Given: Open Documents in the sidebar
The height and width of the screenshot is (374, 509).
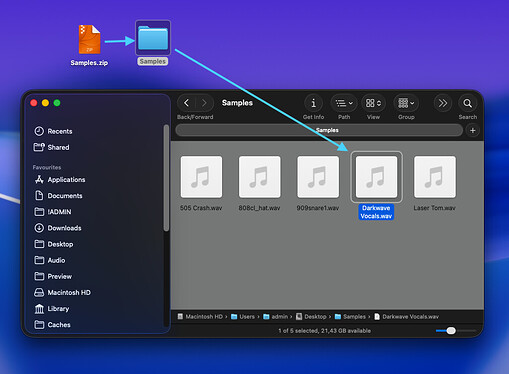Looking at the screenshot, I should (58, 196).
